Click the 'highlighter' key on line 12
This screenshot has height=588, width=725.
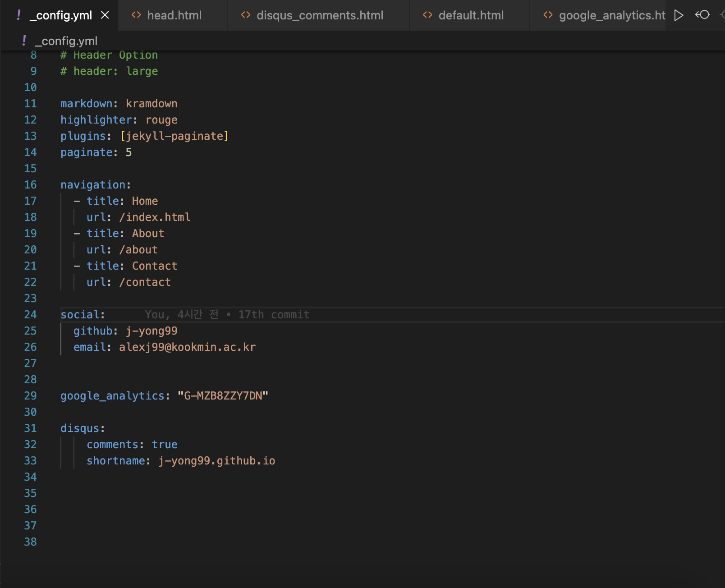pos(96,120)
